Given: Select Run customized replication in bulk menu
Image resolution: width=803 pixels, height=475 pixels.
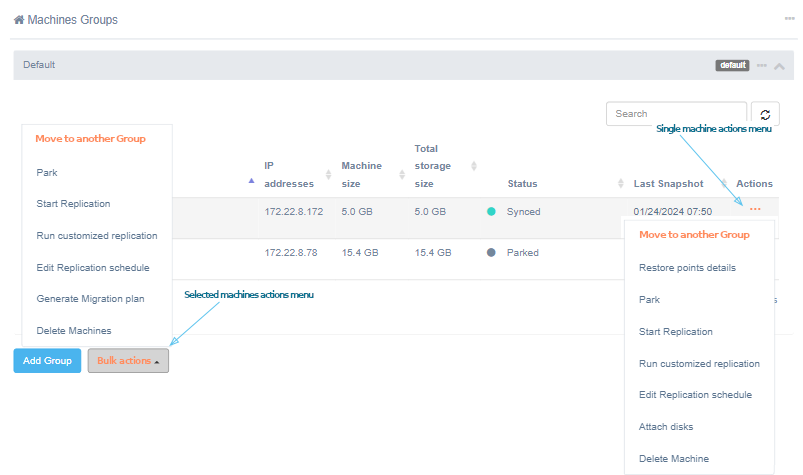Looking at the screenshot, I should pyautogui.click(x=97, y=236).
